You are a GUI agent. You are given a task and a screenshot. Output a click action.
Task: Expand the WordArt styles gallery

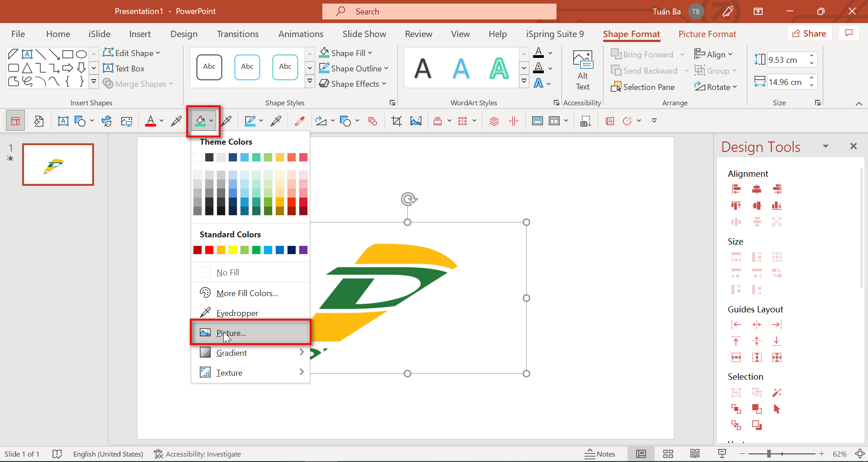(524, 81)
